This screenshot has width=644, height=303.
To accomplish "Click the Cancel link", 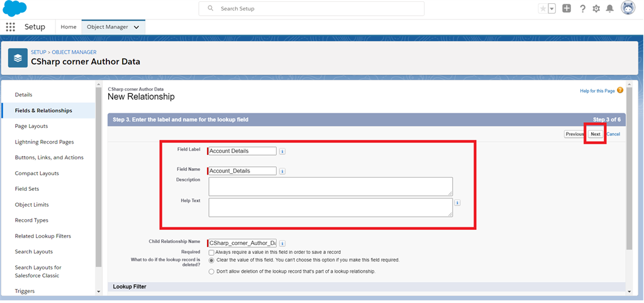I will [613, 134].
